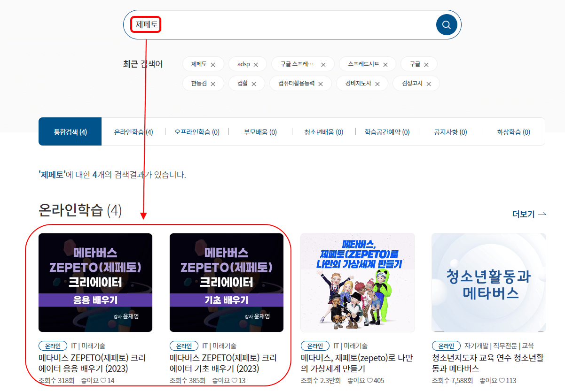Delete the 검정고시 recent search

coord(429,84)
